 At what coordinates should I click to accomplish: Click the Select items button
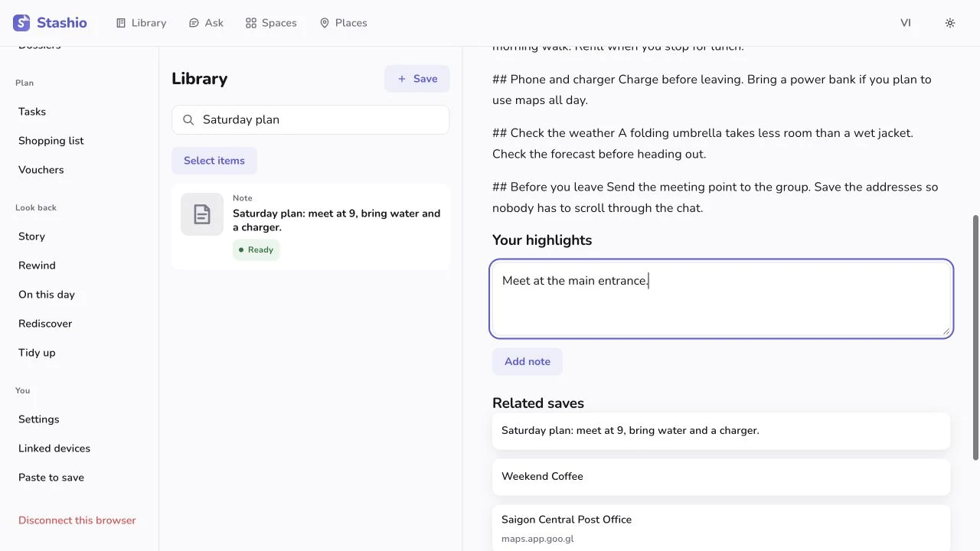(x=214, y=161)
